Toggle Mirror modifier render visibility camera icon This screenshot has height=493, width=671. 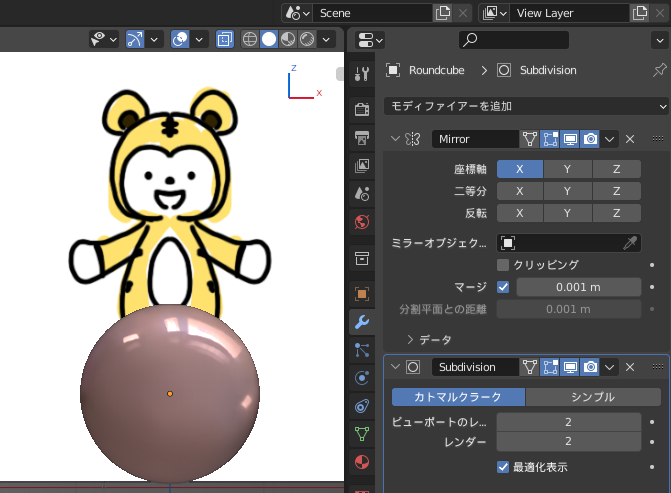(x=591, y=139)
